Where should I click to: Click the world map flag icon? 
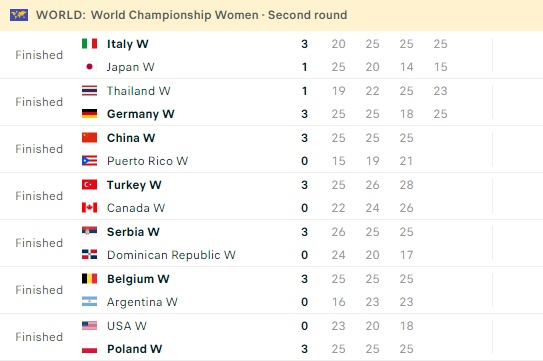click(19, 15)
